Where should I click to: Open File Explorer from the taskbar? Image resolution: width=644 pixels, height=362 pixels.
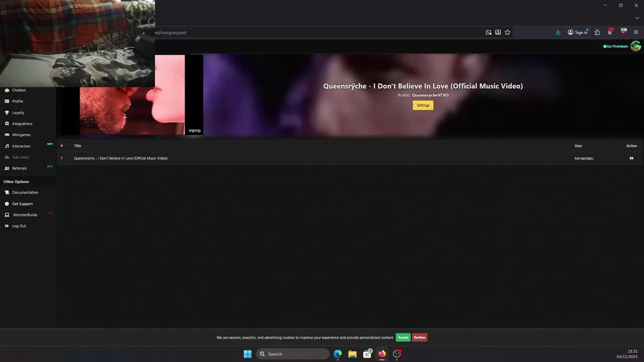click(x=353, y=354)
